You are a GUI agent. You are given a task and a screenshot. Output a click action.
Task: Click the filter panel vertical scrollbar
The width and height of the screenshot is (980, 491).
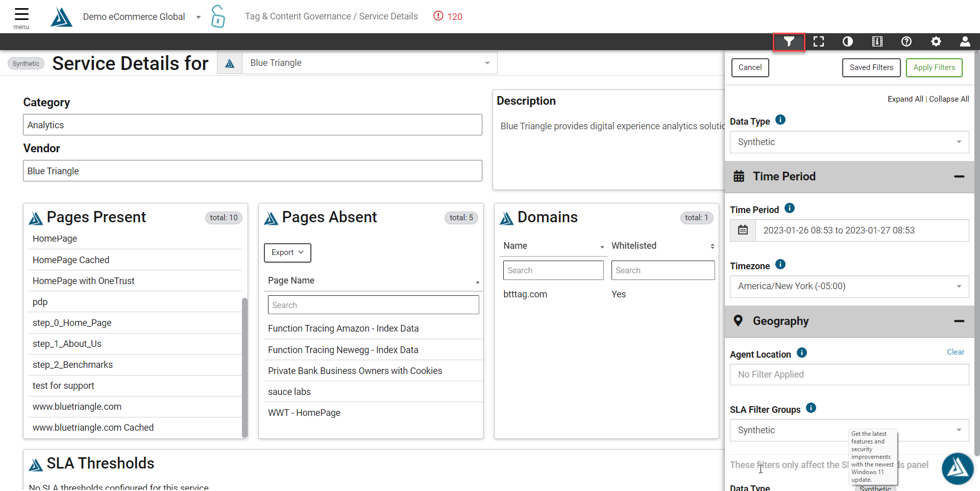pos(977,253)
